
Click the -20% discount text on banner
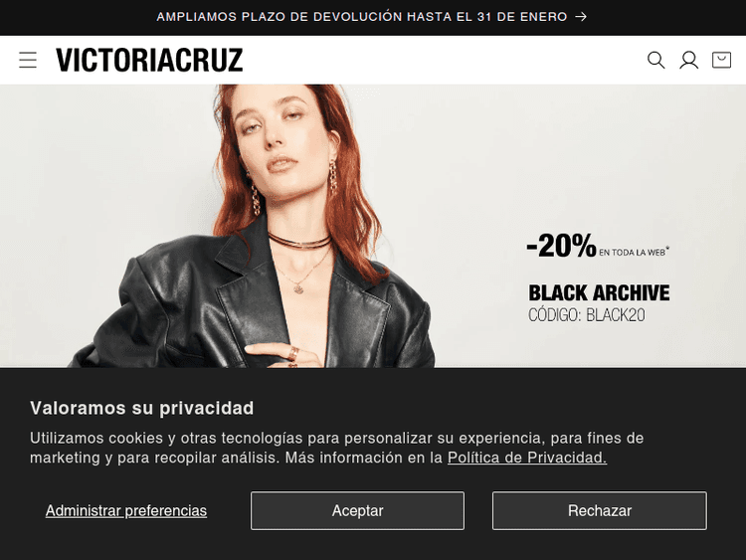pyautogui.click(x=561, y=246)
